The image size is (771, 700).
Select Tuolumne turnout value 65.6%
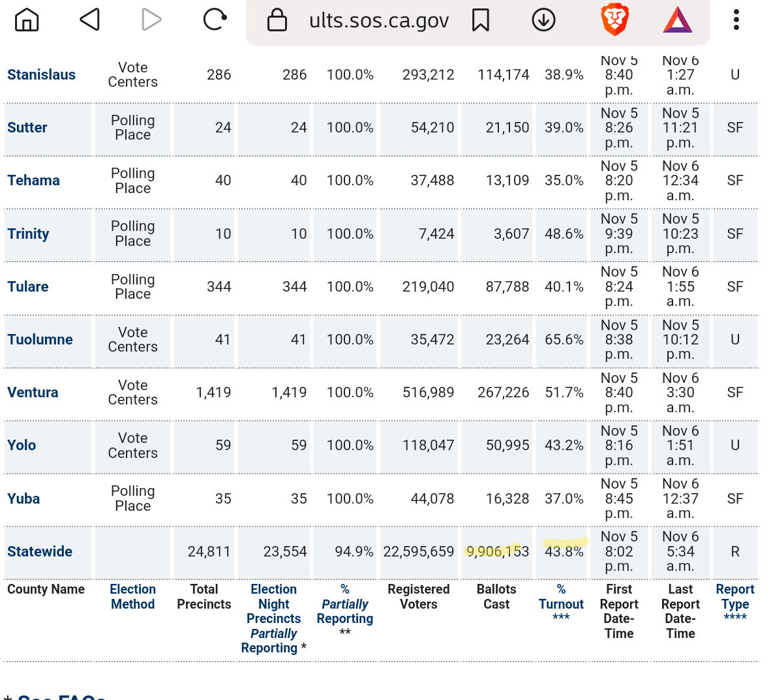pyautogui.click(x=564, y=339)
